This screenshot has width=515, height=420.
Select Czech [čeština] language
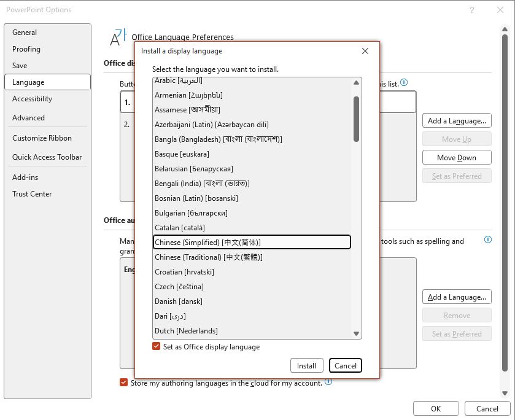[252, 287]
